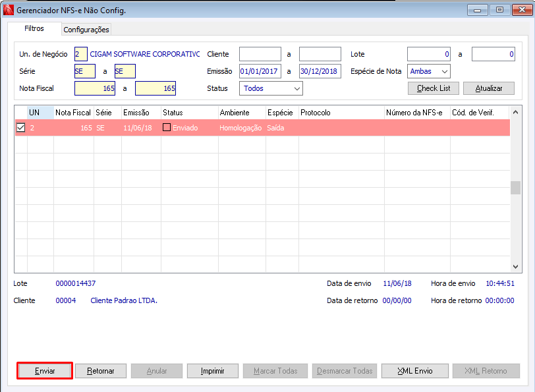
Task: Click CIGAM SOFTWARE CORPORATIVO text
Action: pyautogui.click(x=145, y=54)
